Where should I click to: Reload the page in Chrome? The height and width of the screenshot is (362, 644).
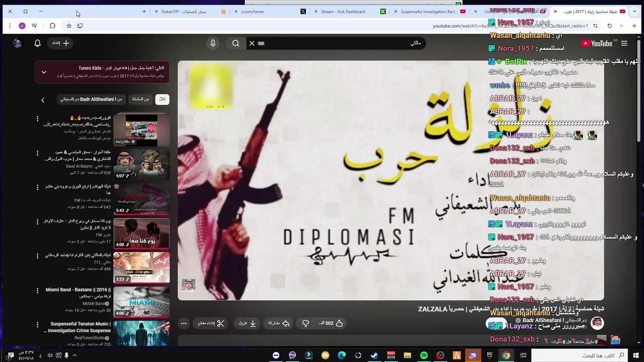click(x=609, y=26)
